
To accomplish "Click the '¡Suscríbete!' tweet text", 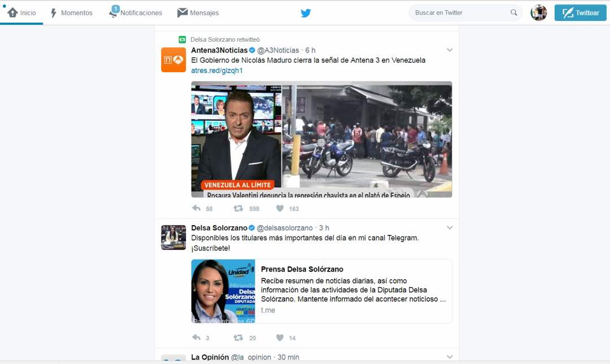I will [211, 248].
